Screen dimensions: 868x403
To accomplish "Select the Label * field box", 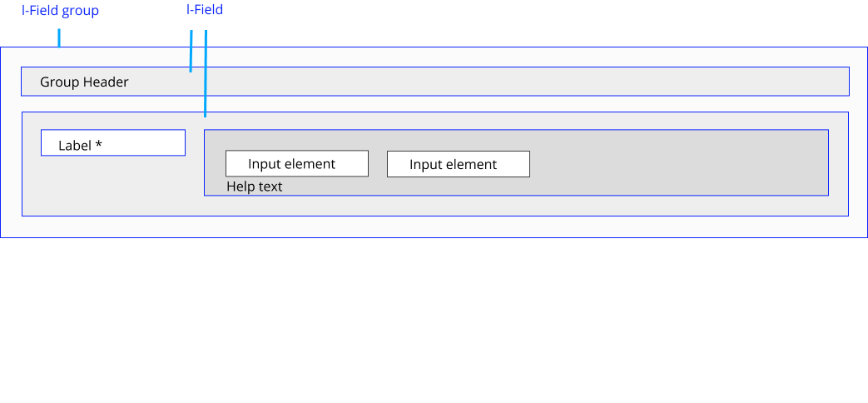I will tap(113, 143).
